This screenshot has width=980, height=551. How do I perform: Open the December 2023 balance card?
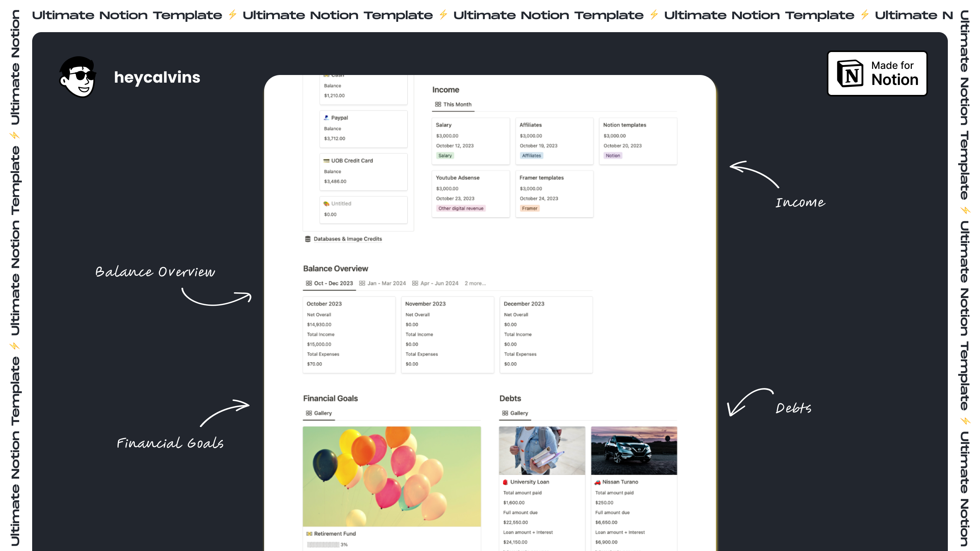pyautogui.click(x=546, y=335)
